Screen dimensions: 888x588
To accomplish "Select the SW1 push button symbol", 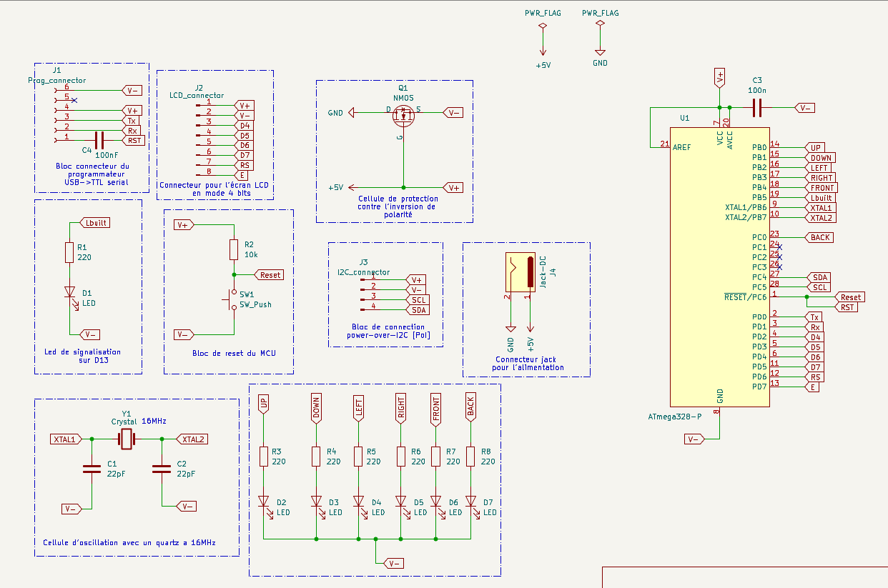I will pos(233,300).
